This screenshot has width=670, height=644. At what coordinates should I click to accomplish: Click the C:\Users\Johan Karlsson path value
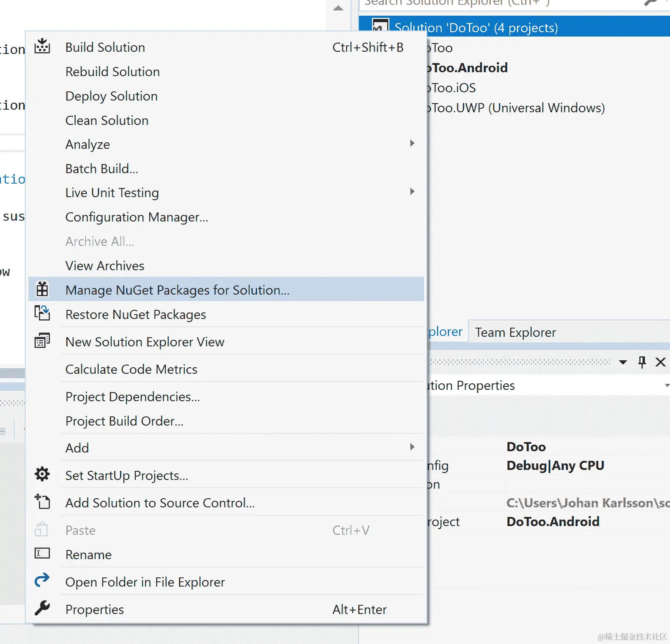587,503
